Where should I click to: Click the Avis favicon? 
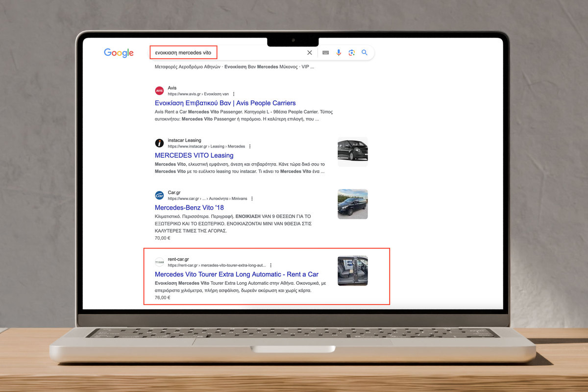159,91
